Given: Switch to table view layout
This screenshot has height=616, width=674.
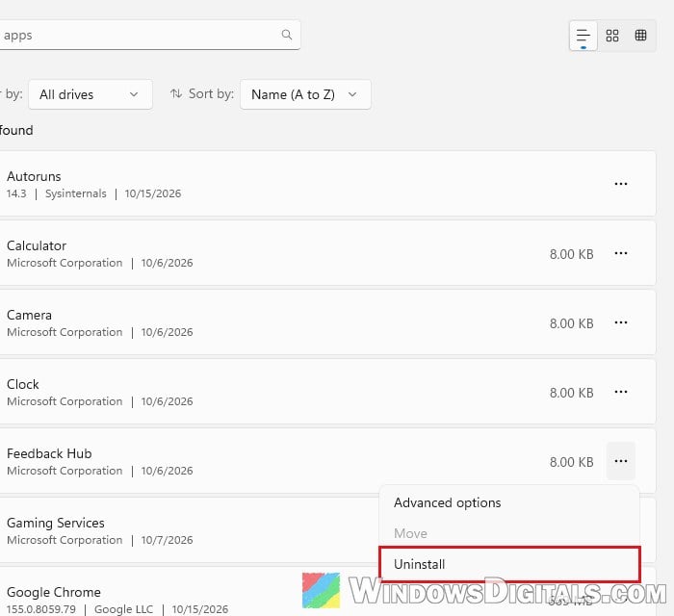Looking at the screenshot, I should click(640, 36).
